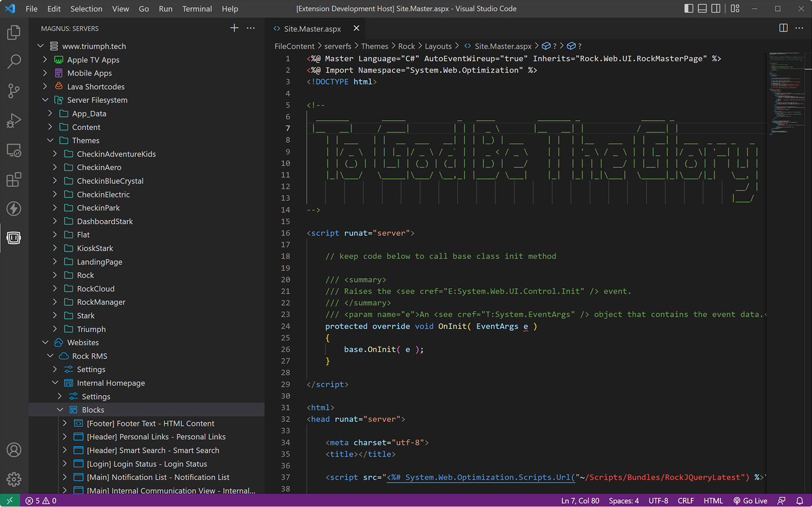Open the Terminal menu

(x=197, y=9)
